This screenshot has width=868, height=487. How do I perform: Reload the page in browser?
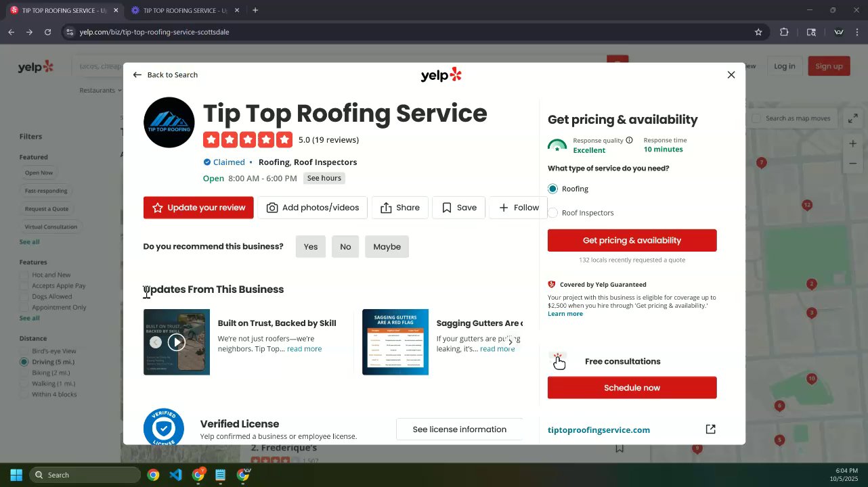click(47, 32)
